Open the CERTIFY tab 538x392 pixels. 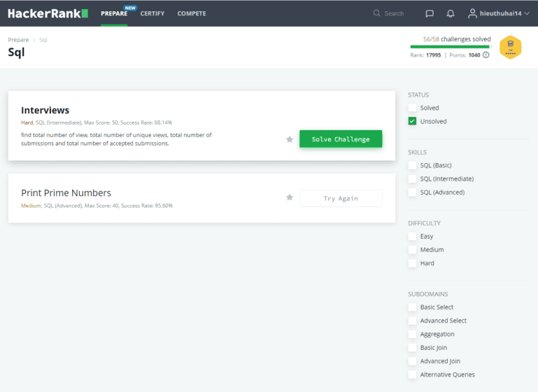(153, 14)
